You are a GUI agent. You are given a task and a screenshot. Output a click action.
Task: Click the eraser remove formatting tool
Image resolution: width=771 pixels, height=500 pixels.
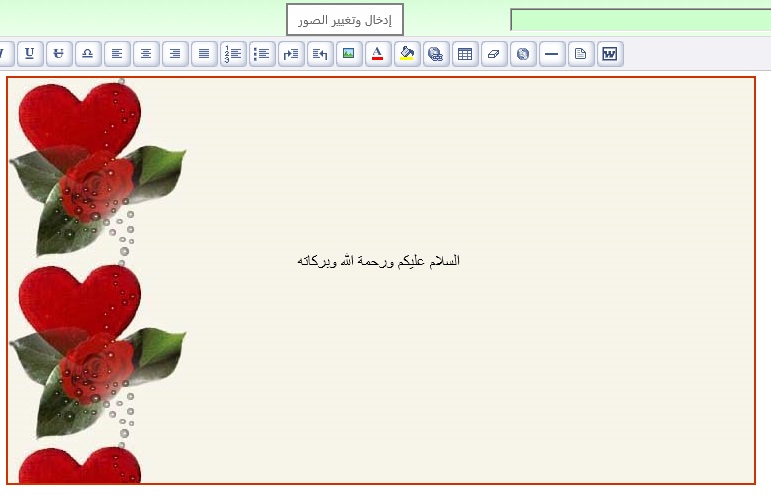494,54
